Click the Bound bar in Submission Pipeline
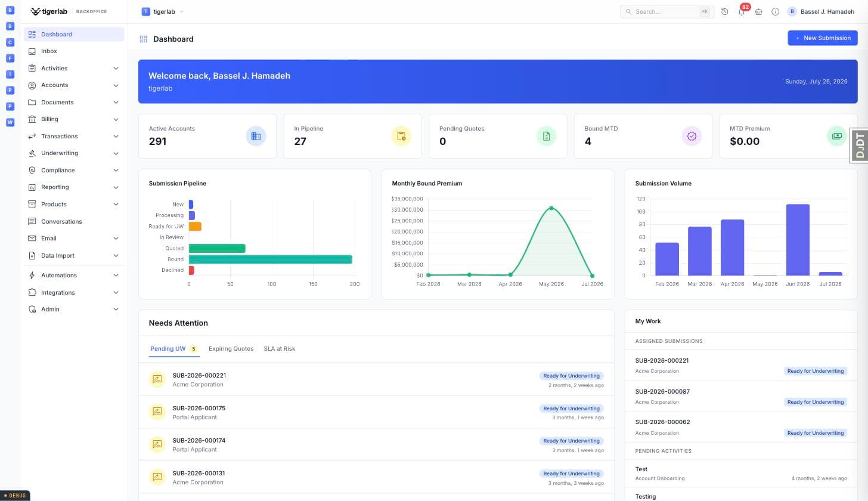868x501 pixels. [x=271, y=259]
